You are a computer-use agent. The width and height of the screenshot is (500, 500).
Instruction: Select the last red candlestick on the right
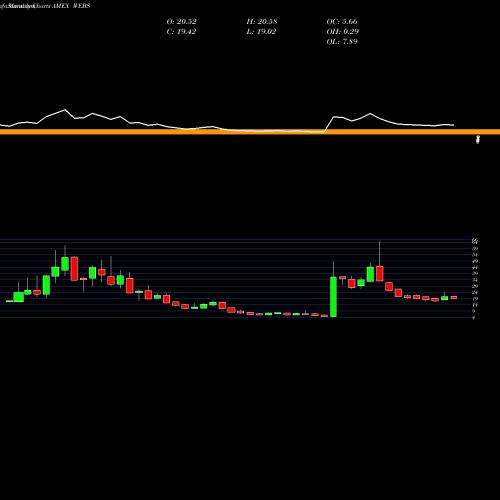click(x=454, y=297)
